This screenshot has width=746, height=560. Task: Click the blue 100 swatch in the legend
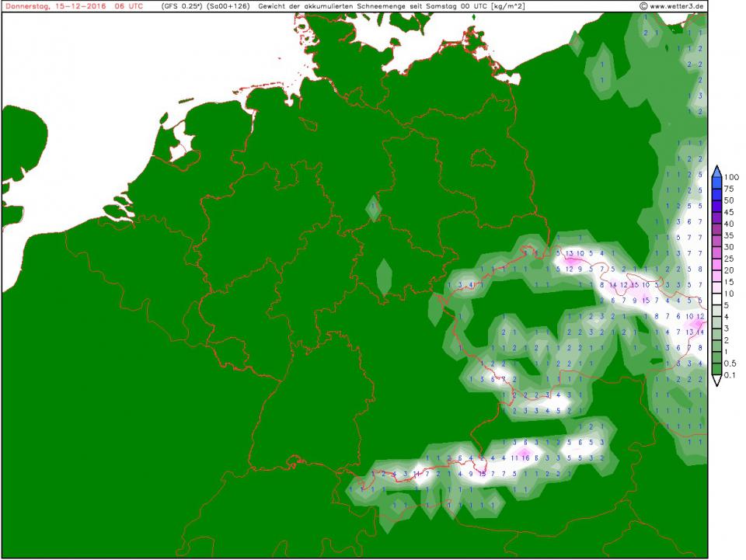[716, 183]
